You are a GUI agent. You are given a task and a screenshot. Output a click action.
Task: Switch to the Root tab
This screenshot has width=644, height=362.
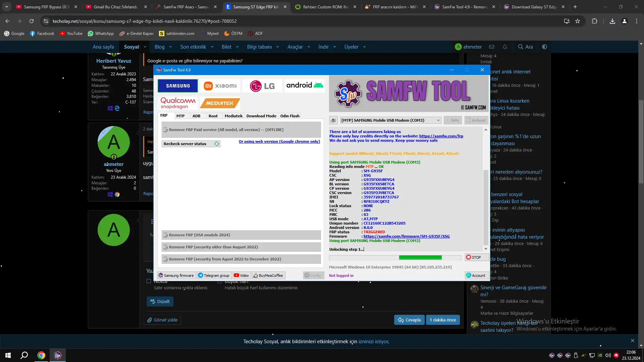point(213,116)
